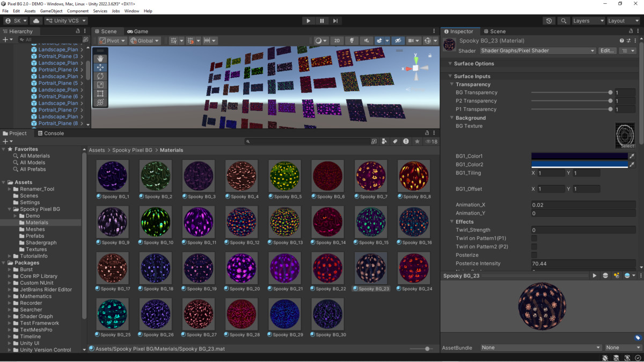Screen dimensions: 644x362
Task: Select the Rect transform tool
Action: [x=100, y=93]
